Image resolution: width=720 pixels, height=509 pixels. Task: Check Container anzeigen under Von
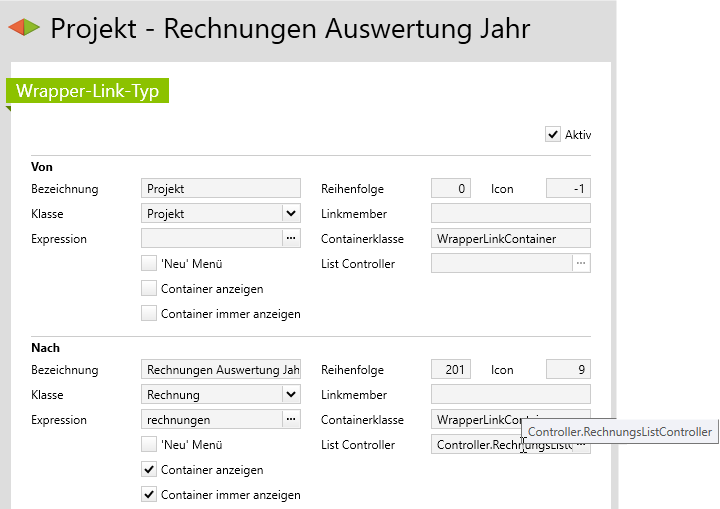click(x=149, y=289)
